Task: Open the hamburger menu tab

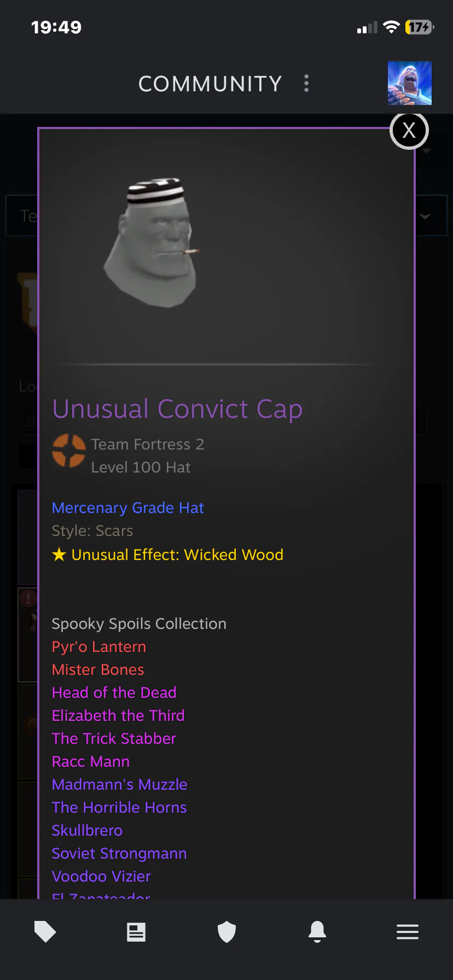Action: [408, 932]
